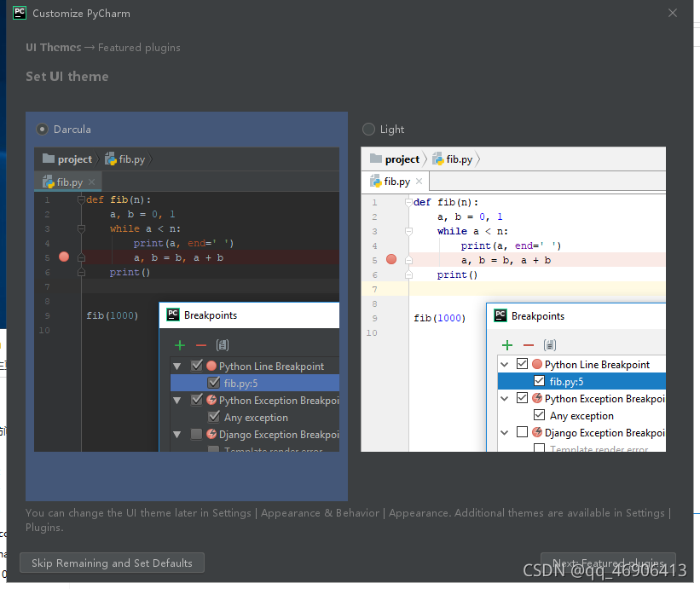Image resolution: width=700 pixels, height=589 pixels.
Task: Click PyCharm icon in Light Breakpoints title
Action: pos(500,315)
